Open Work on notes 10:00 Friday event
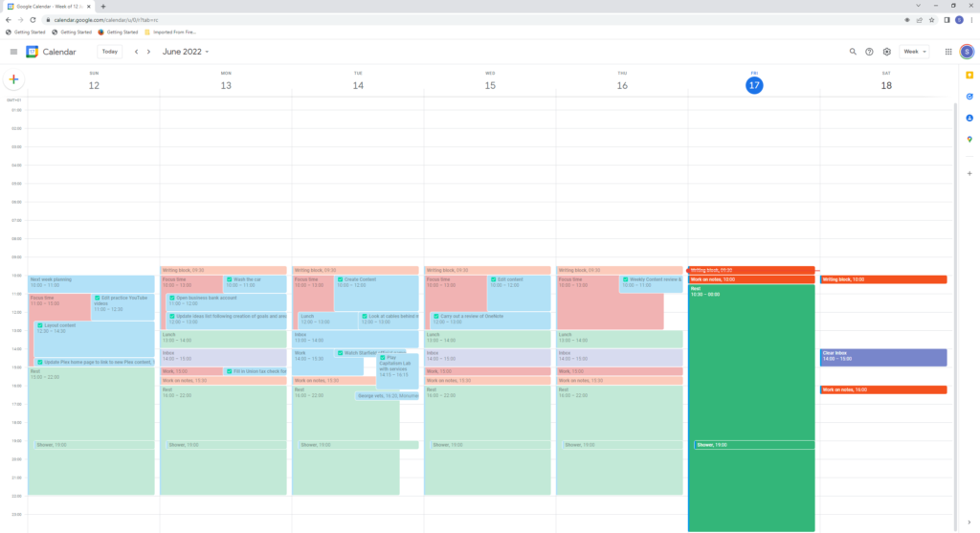The width and height of the screenshot is (980, 533). 751,279
